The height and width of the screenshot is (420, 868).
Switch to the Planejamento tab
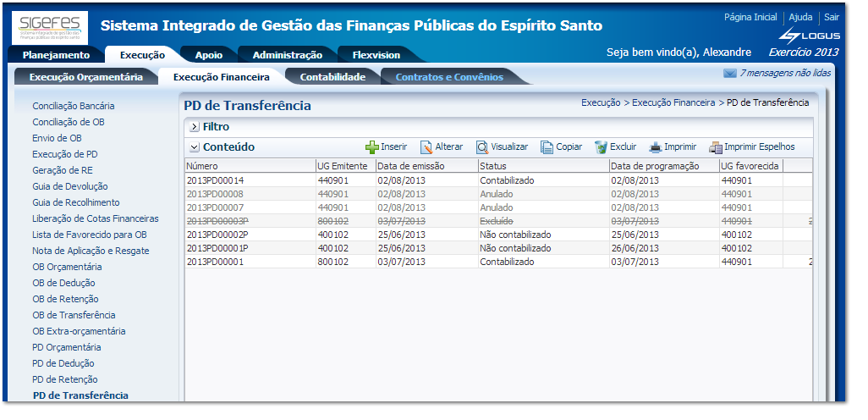[x=56, y=55]
